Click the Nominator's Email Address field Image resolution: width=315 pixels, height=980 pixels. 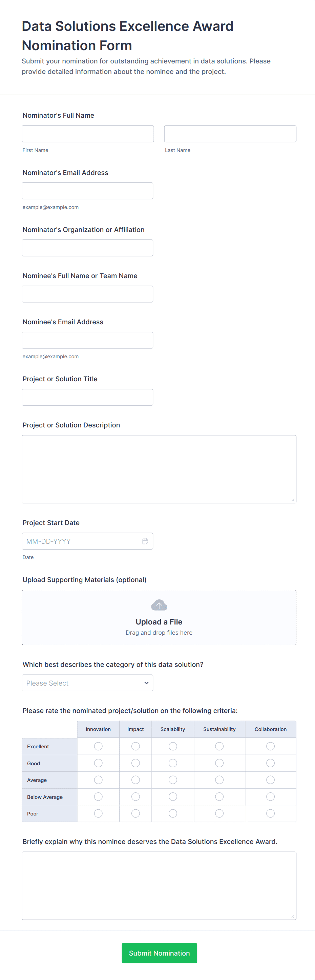point(87,191)
